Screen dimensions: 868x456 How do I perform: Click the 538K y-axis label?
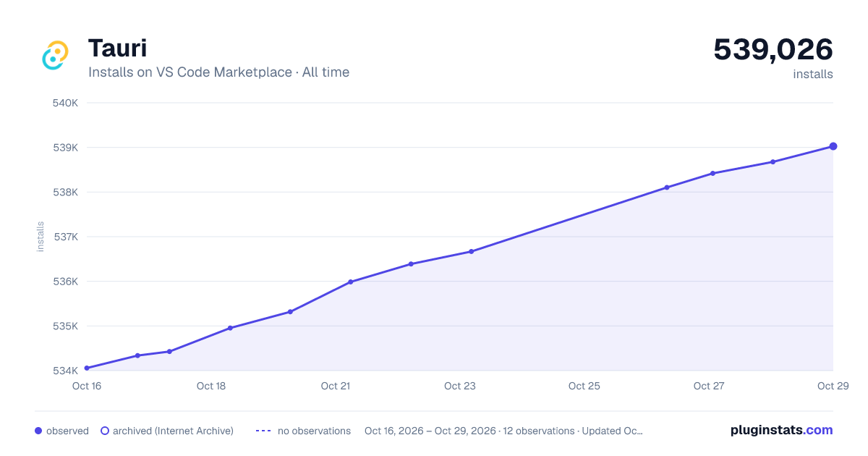point(65,193)
